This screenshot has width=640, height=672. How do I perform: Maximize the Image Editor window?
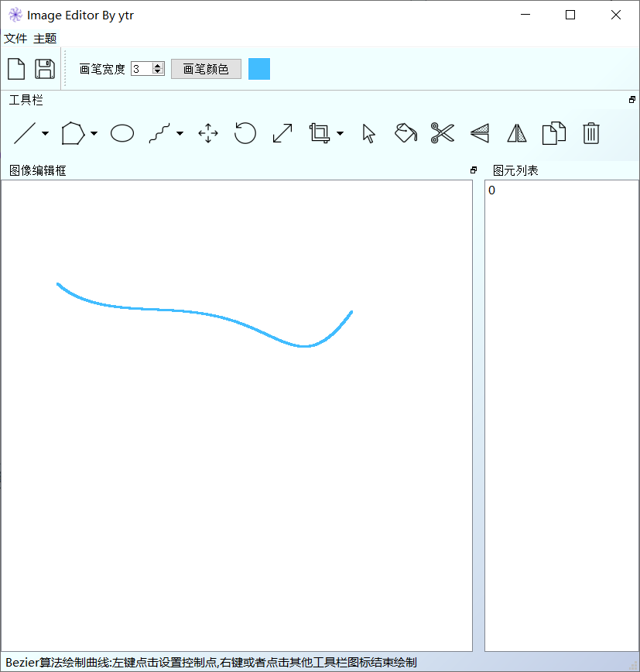point(570,15)
